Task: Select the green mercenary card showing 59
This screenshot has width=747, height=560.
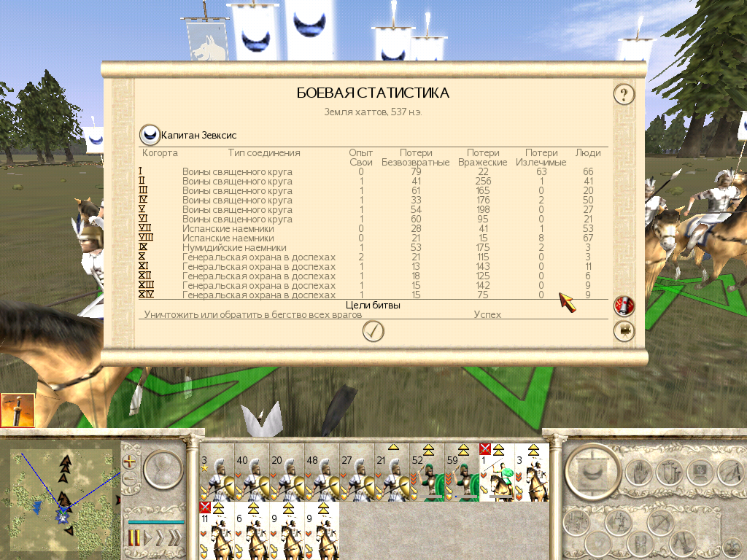Action: click(462, 472)
